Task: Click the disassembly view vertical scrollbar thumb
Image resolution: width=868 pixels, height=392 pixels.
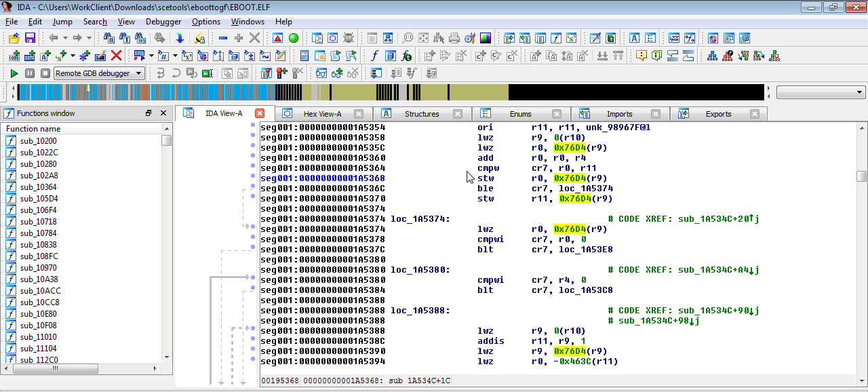Action: coord(861,176)
